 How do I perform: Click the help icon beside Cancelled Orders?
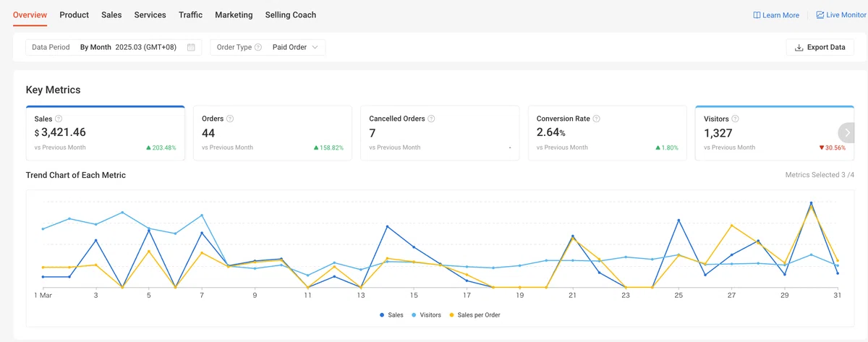pos(431,119)
